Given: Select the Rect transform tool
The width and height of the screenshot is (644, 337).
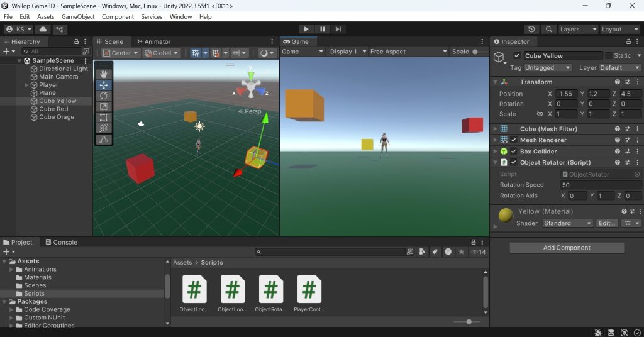Looking at the screenshot, I should coord(104,118).
